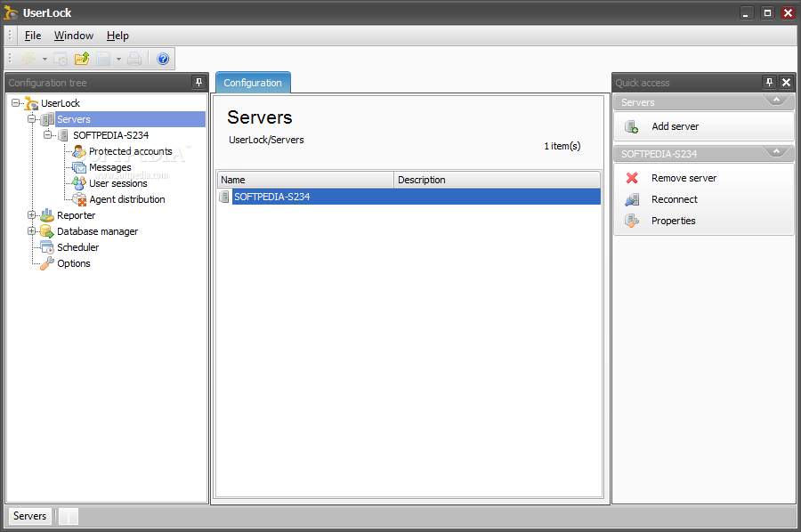The image size is (801, 532).
Task: Click the open folder toolbar icon
Action: coord(82,60)
